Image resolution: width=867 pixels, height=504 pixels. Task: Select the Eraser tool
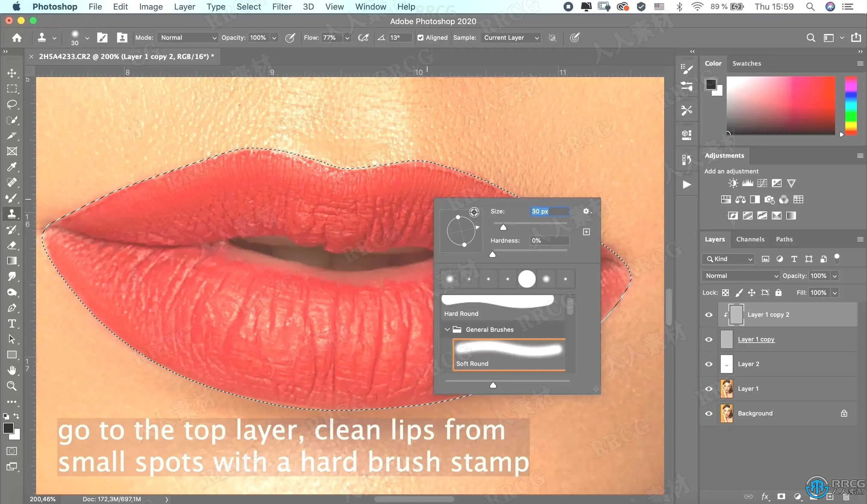12,245
